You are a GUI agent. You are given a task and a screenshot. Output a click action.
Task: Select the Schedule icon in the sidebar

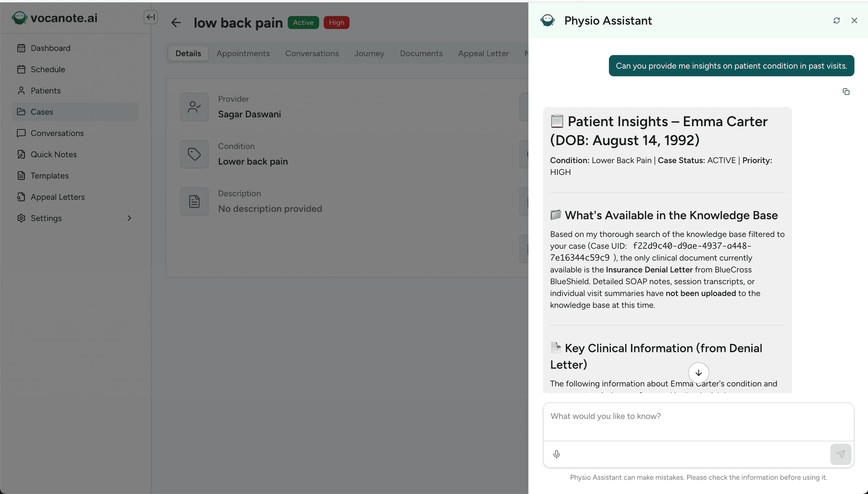(x=21, y=69)
